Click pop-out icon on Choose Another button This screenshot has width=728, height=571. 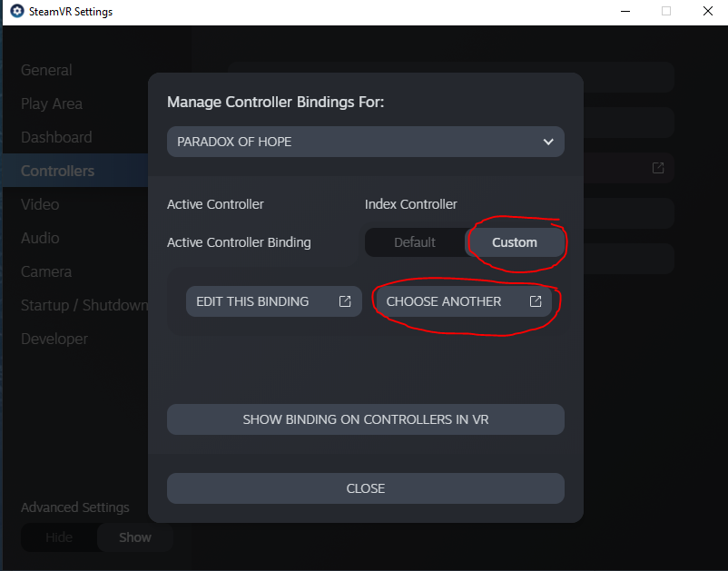coord(536,301)
